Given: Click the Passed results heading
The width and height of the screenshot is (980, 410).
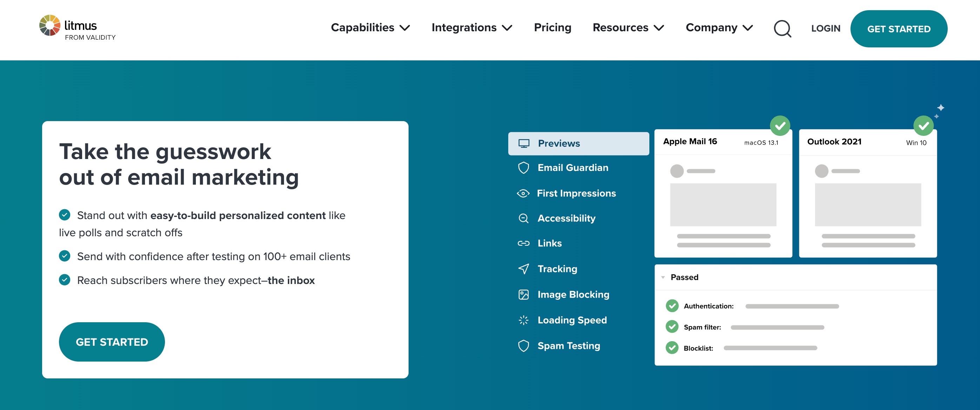Looking at the screenshot, I should click(x=684, y=277).
